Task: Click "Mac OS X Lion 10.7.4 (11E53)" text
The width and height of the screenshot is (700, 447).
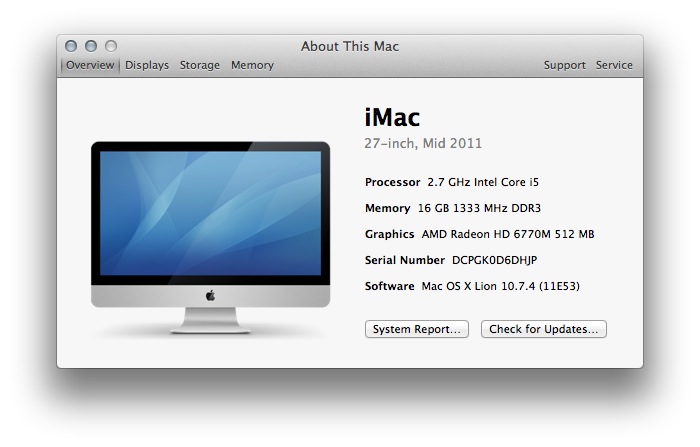Action: click(500, 286)
